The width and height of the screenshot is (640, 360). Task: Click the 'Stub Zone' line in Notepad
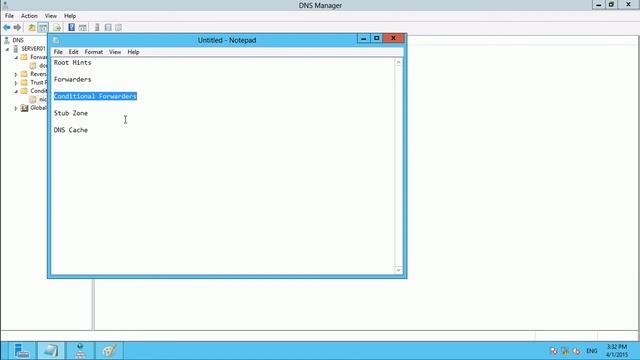click(x=71, y=113)
